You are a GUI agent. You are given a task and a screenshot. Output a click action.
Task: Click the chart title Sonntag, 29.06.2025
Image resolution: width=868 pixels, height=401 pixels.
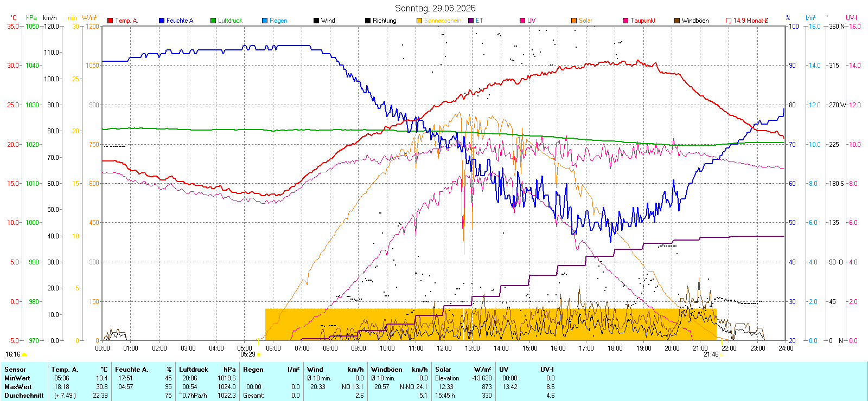click(x=435, y=8)
